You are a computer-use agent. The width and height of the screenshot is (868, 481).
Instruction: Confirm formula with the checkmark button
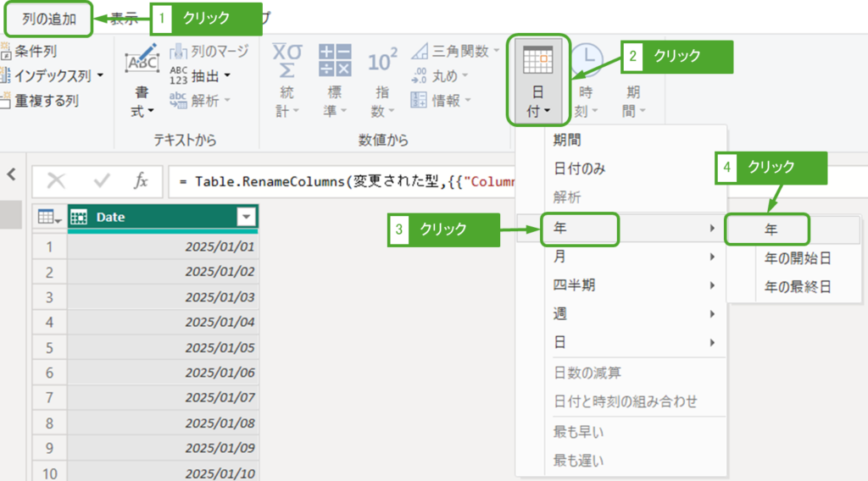pyautogui.click(x=102, y=180)
